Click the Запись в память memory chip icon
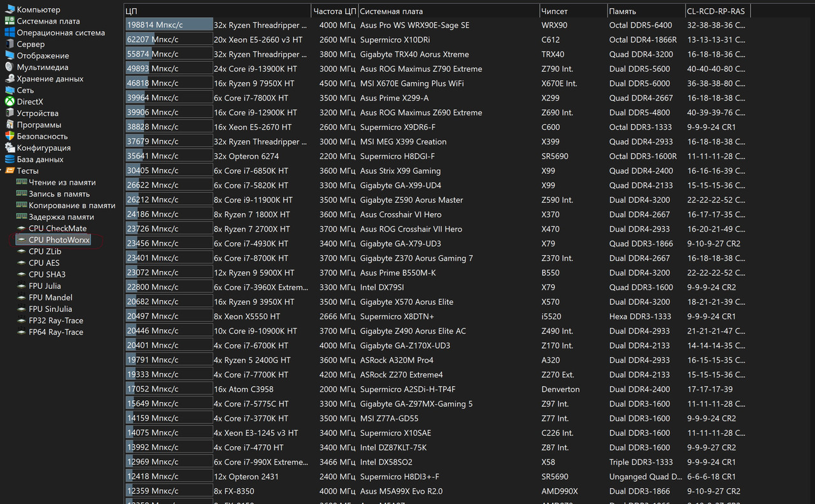Viewport: 815px width, 504px height. click(22, 193)
